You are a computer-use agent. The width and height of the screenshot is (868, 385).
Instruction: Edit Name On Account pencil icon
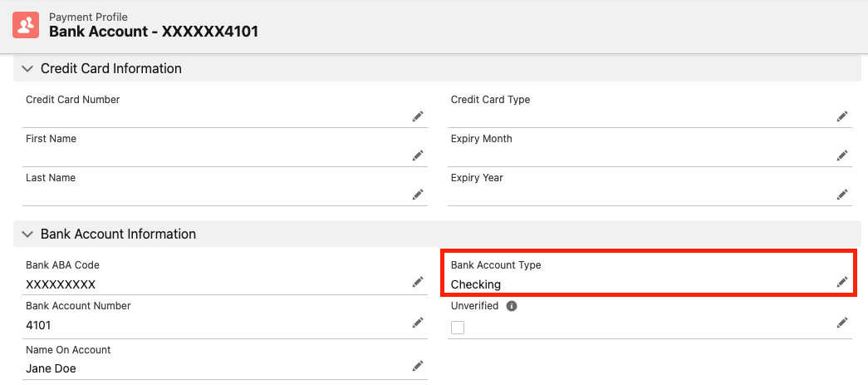[418, 366]
